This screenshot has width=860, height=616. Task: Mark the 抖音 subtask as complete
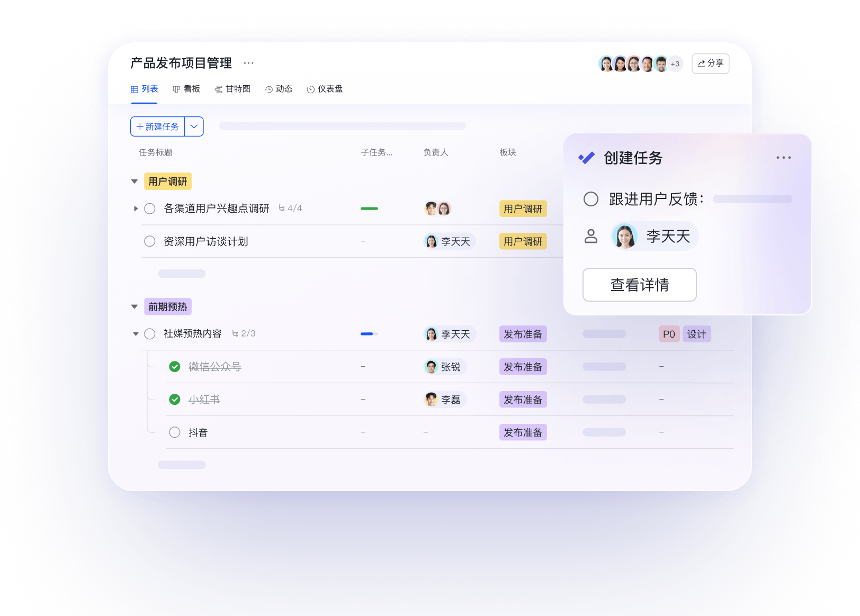[x=175, y=432]
